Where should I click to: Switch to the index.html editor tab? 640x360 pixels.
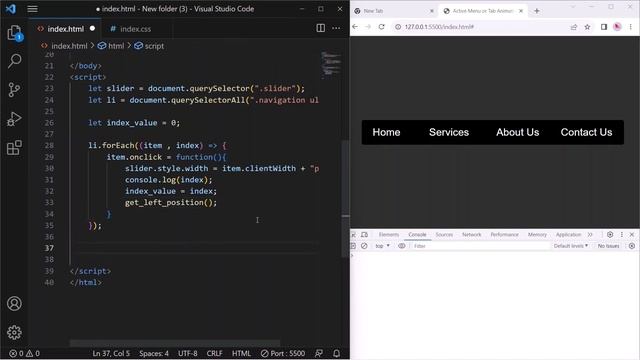coord(65,29)
